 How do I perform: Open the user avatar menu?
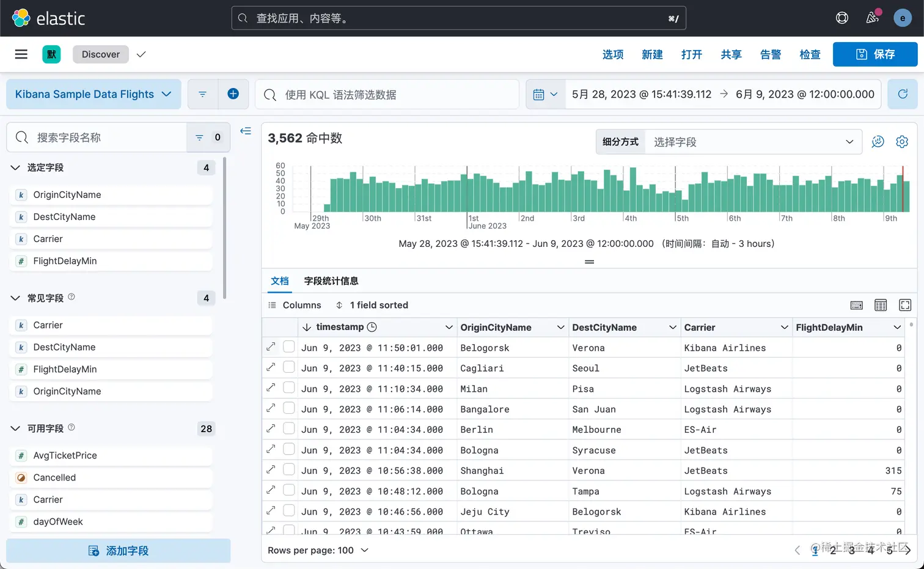pos(903,18)
